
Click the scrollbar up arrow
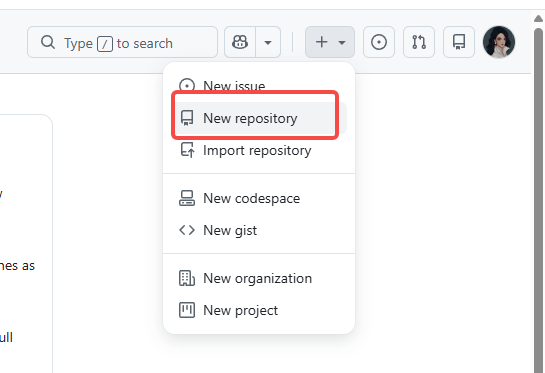pos(538,18)
